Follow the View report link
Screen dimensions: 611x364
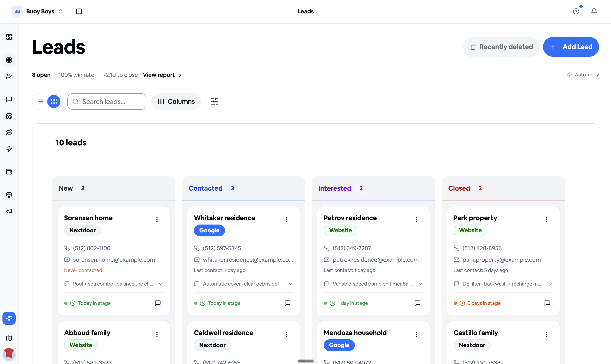(x=162, y=75)
